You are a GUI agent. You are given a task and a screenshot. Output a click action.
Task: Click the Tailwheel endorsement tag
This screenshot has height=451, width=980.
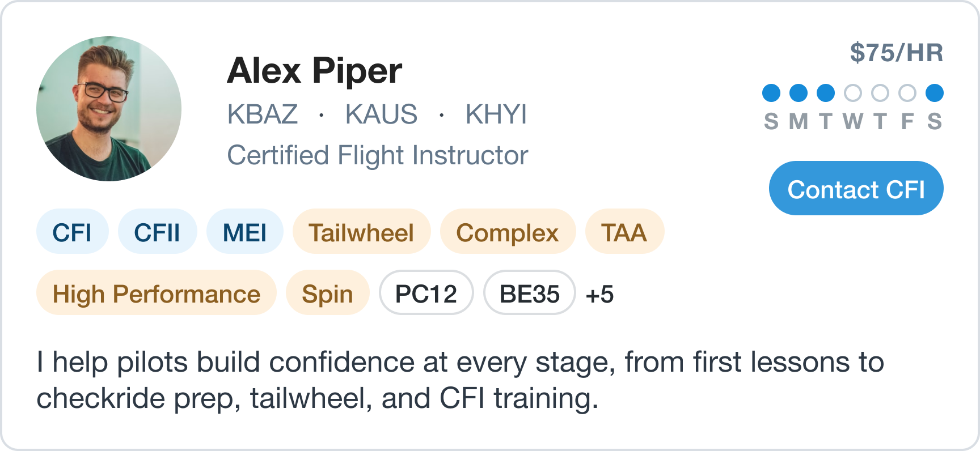coord(361,231)
